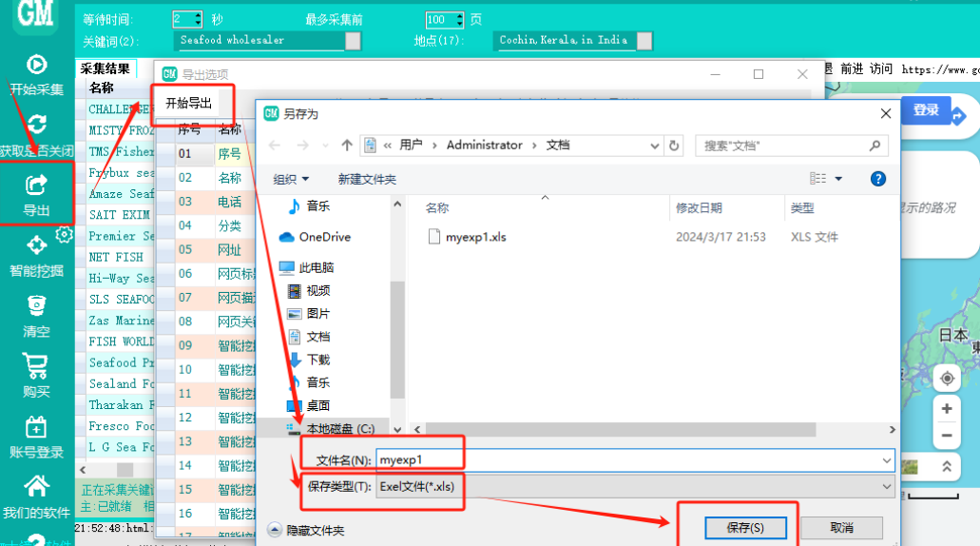
Task: Click the 保存(S) save button
Action: coord(745,528)
